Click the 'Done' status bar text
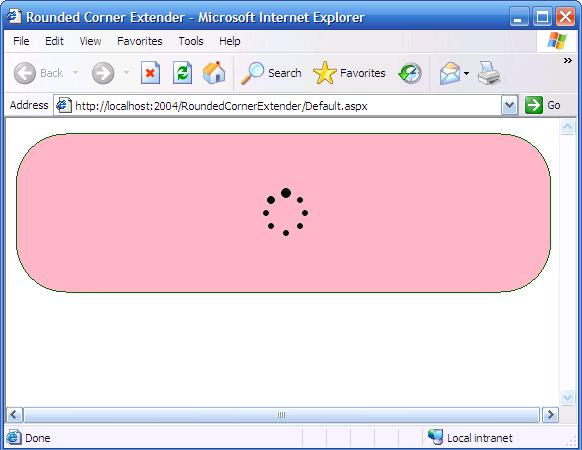 [37, 438]
